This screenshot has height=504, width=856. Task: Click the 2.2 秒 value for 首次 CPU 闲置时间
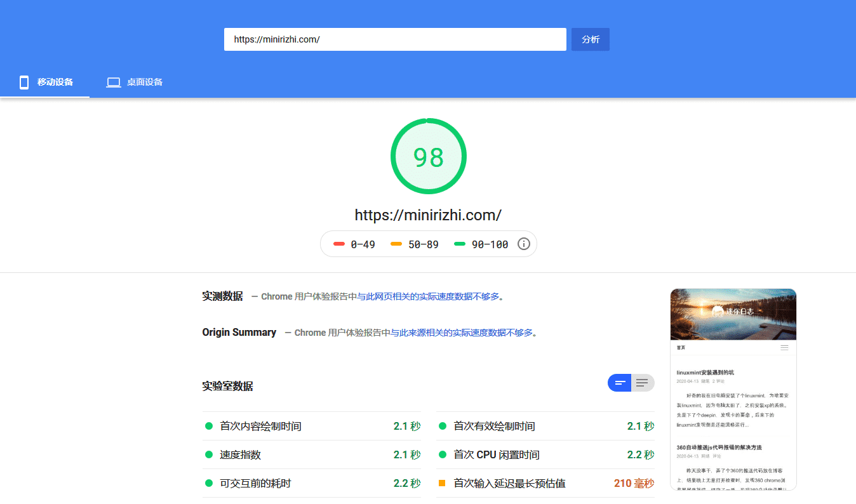coord(641,454)
